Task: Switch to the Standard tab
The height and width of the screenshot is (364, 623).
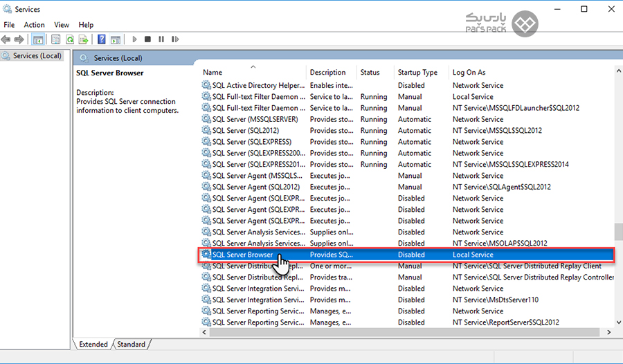Action: tap(132, 344)
